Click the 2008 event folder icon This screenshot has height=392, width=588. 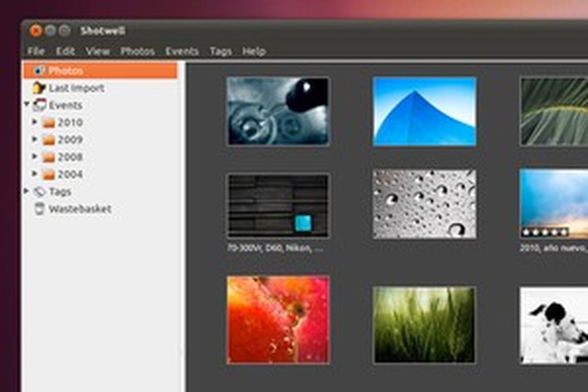point(49,157)
